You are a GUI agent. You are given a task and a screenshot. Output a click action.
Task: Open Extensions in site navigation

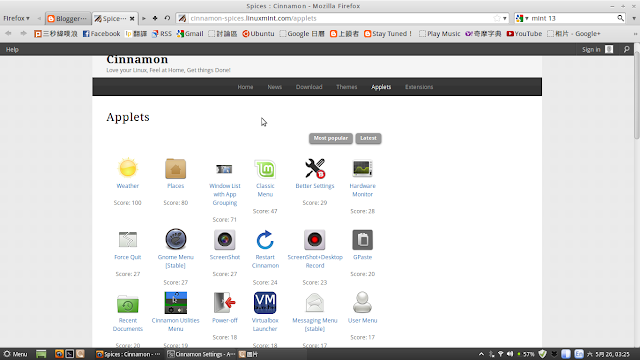click(419, 87)
